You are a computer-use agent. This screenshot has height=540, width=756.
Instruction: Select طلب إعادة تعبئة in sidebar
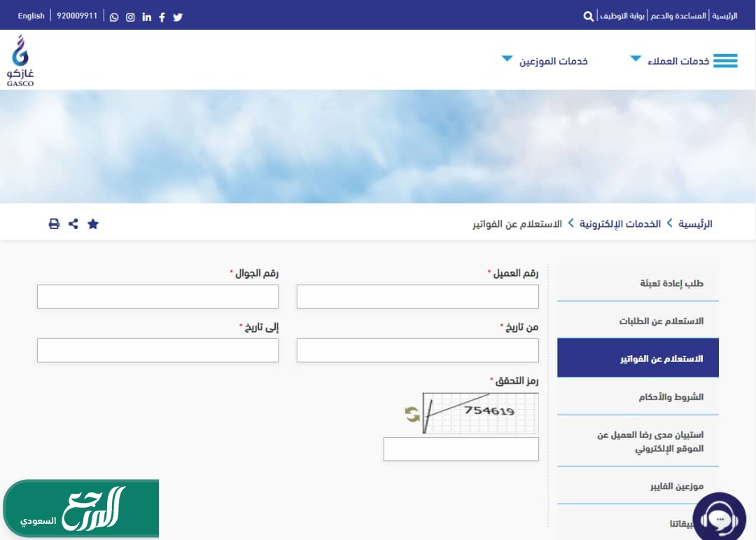[671, 284]
